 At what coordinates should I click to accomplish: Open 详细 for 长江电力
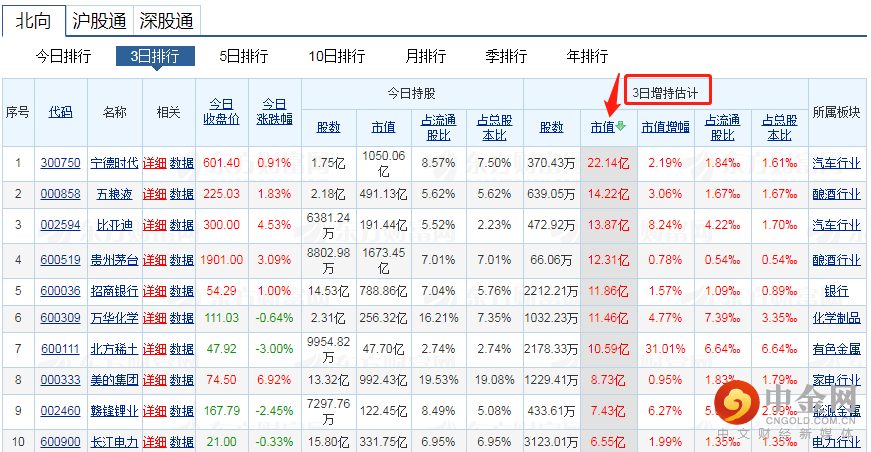click(154, 443)
